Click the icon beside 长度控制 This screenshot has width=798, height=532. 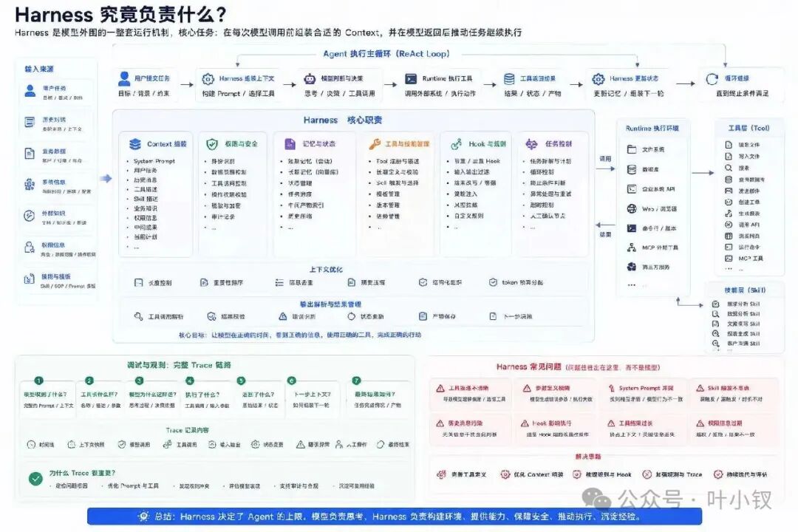[x=138, y=282]
